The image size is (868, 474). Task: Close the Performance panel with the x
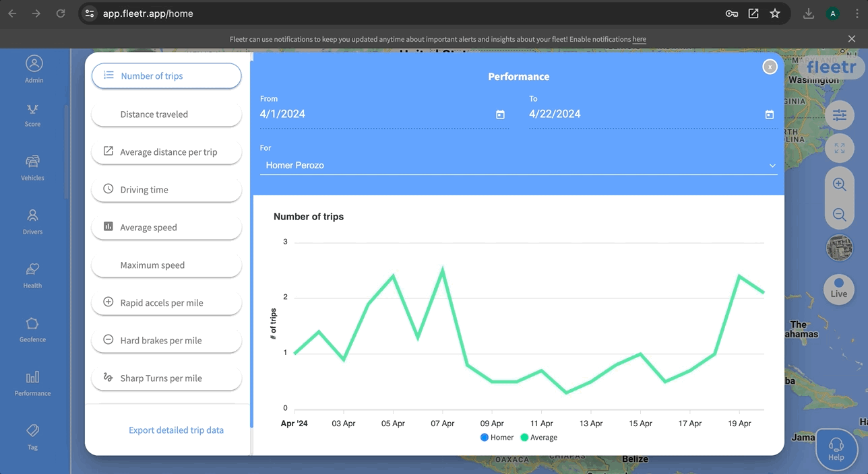(770, 67)
